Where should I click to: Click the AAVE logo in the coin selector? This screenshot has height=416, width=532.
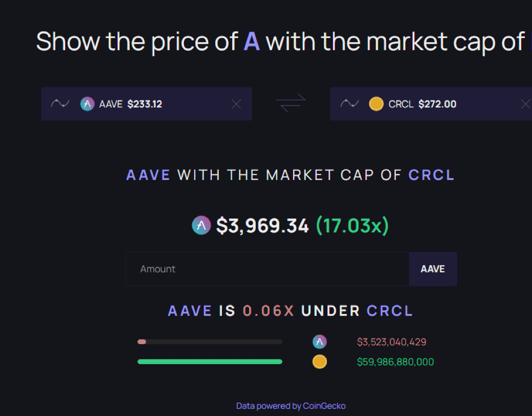(x=88, y=104)
